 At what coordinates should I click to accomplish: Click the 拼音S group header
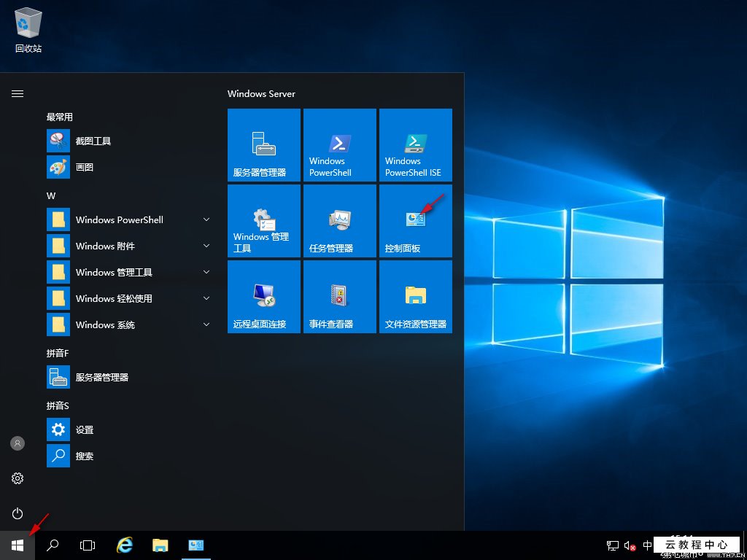coord(58,405)
